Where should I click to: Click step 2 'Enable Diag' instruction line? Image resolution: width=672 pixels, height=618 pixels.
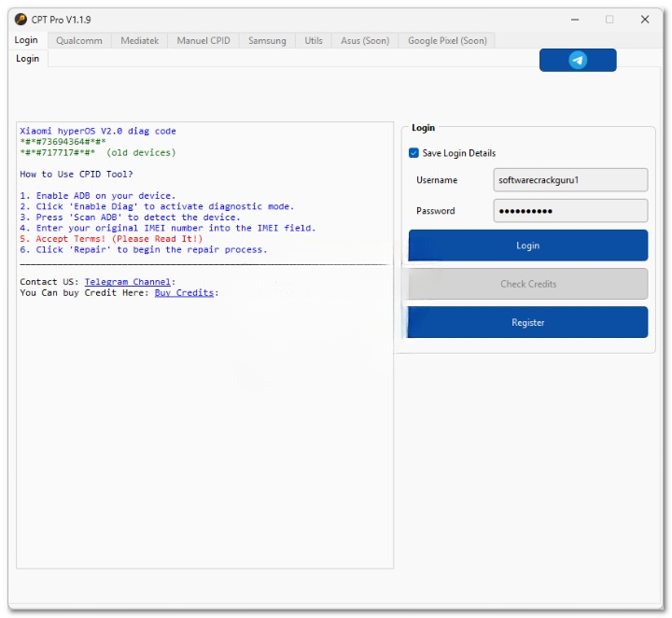click(157, 206)
